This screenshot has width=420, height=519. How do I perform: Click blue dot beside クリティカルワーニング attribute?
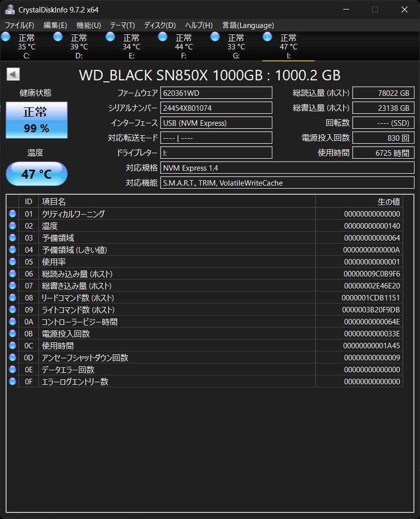click(x=12, y=214)
